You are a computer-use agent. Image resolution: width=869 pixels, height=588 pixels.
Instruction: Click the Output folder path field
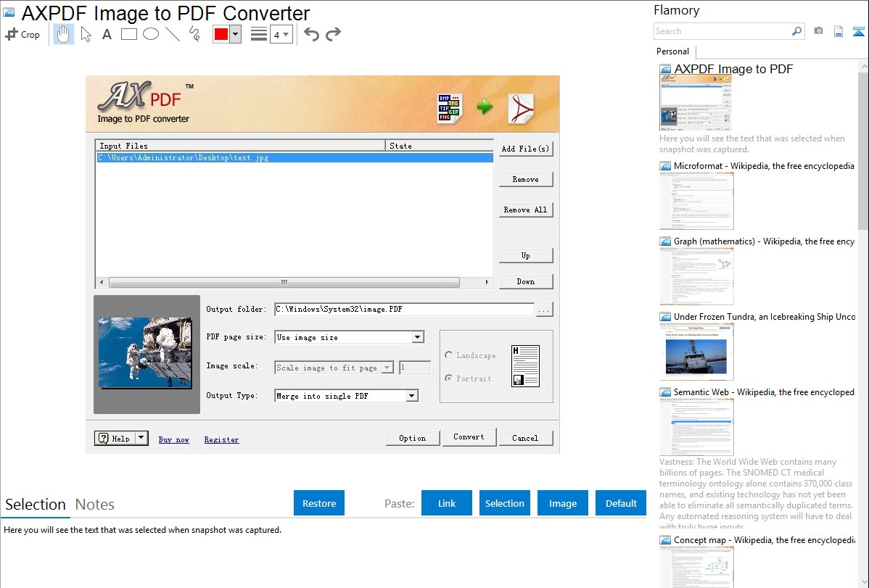point(404,310)
